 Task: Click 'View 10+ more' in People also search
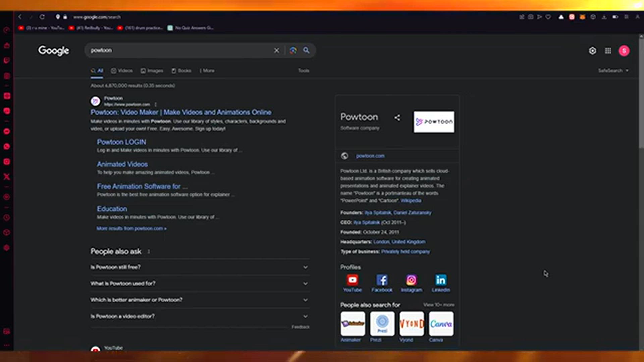(x=439, y=305)
